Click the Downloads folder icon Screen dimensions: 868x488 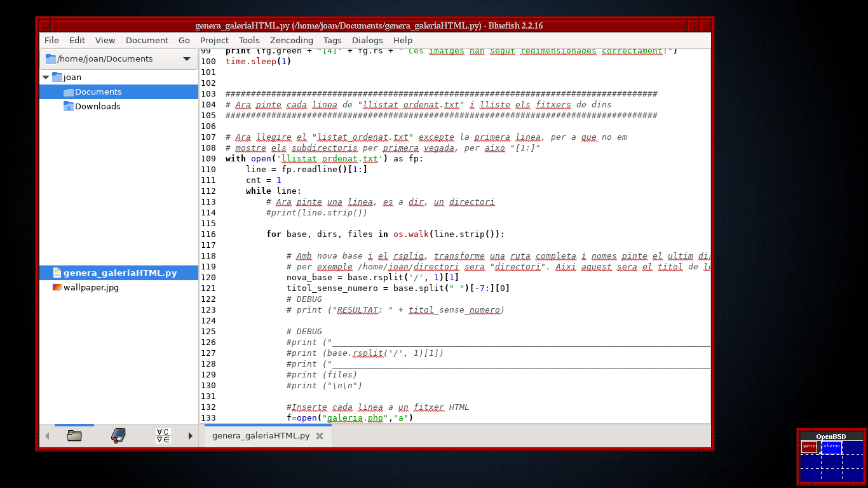[69, 106]
